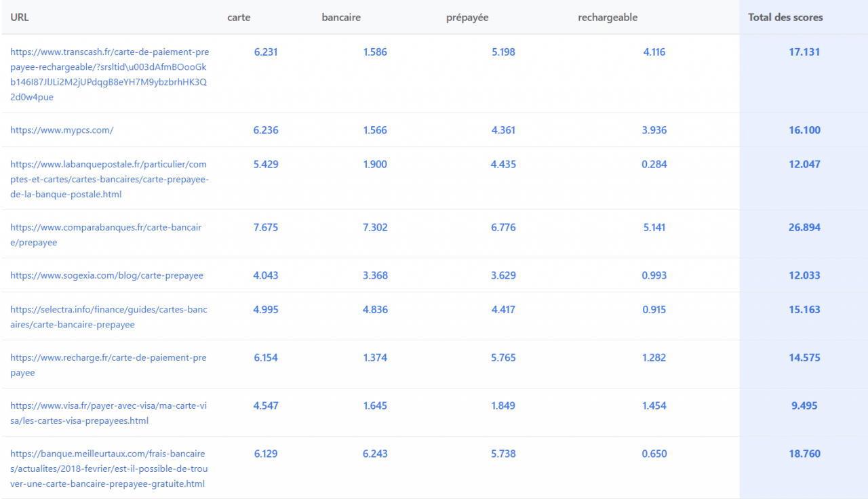The height and width of the screenshot is (499, 868).
Task: Select carte score 6.231
Action: pyautogui.click(x=266, y=52)
